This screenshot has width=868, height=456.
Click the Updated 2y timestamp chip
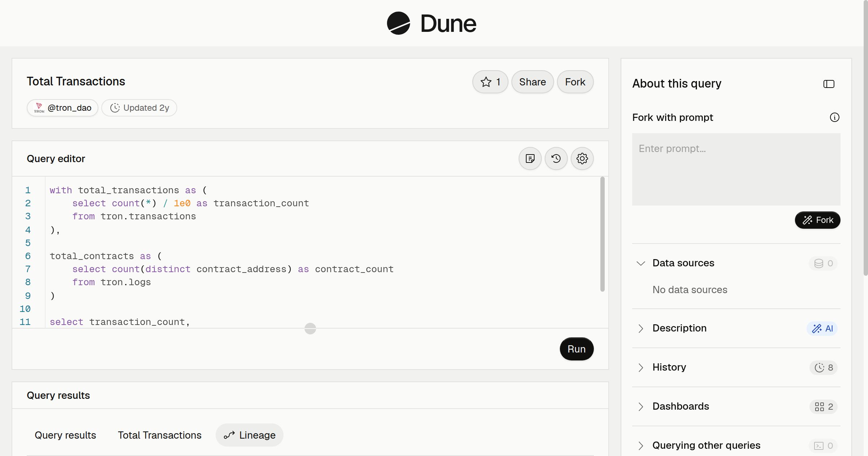click(x=139, y=108)
